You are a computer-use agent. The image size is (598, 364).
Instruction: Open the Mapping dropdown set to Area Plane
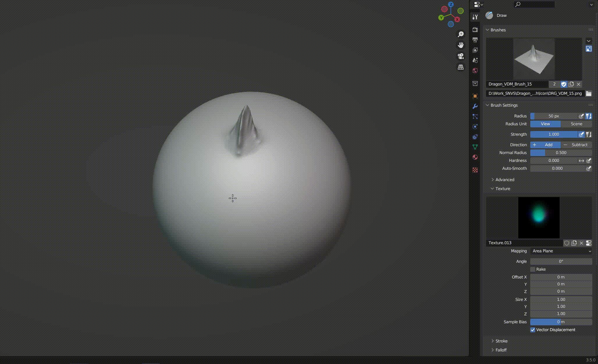click(x=561, y=251)
